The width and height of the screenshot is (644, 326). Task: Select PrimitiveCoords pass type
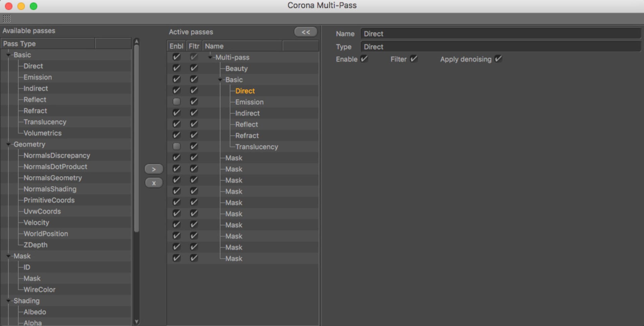pyautogui.click(x=49, y=200)
